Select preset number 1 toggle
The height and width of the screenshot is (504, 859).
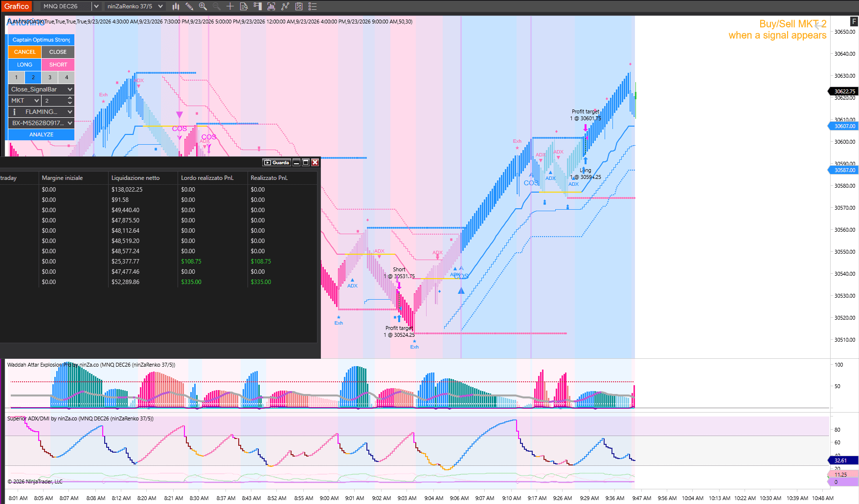point(16,77)
